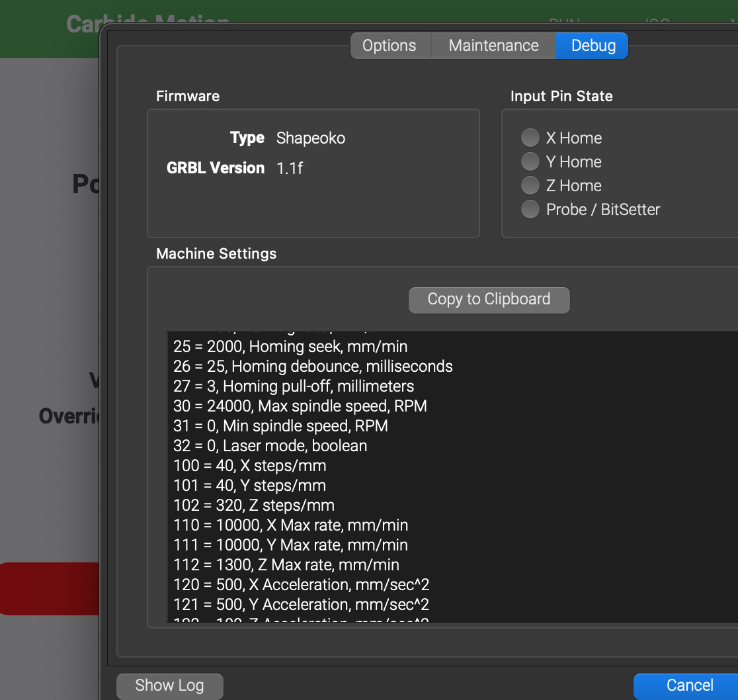Click the X Max rate setting line
Viewport: 738px width, 700px height.
(x=290, y=525)
